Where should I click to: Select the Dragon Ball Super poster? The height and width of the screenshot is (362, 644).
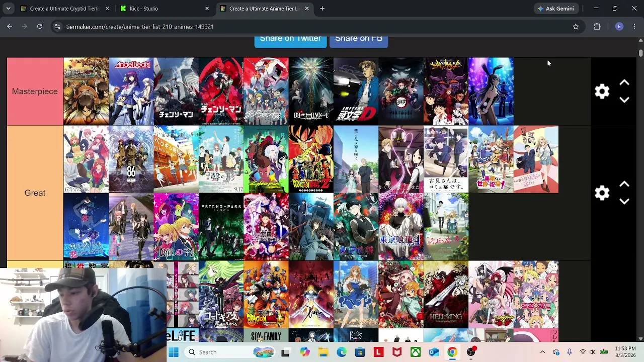[x=266, y=295]
